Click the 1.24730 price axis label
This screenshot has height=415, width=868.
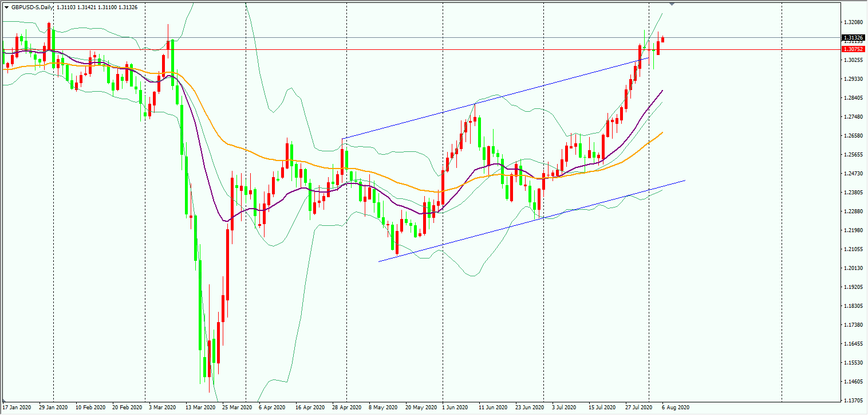[x=853, y=174]
